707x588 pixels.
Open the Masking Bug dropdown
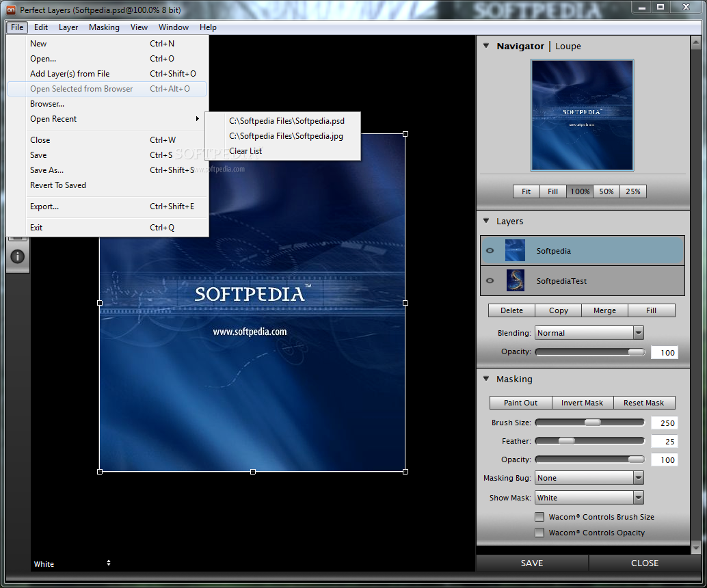point(589,477)
